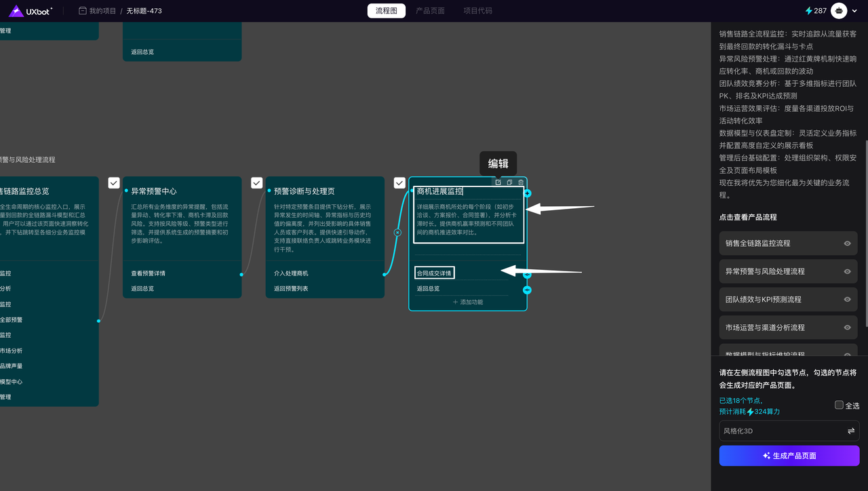
Task: Click the robot avatar icon
Action: 840,11
